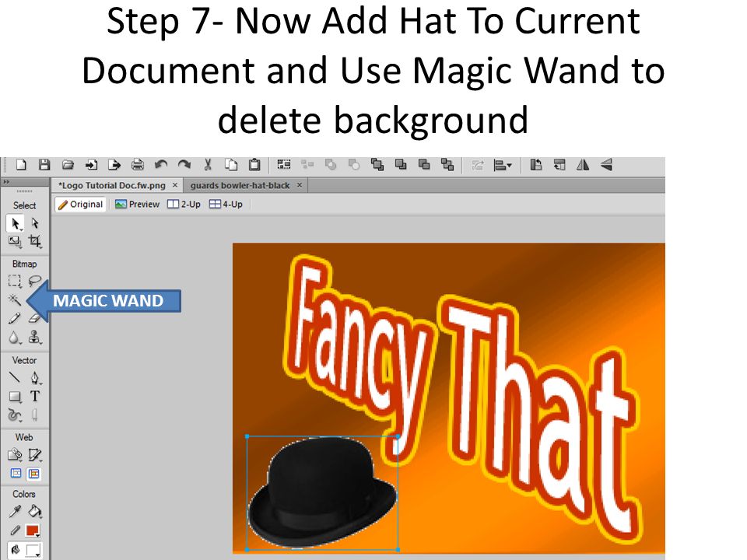This screenshot has width=747, height=560.
Task: Click the Flip Vertical icon
Action: (x=606, y=165)
